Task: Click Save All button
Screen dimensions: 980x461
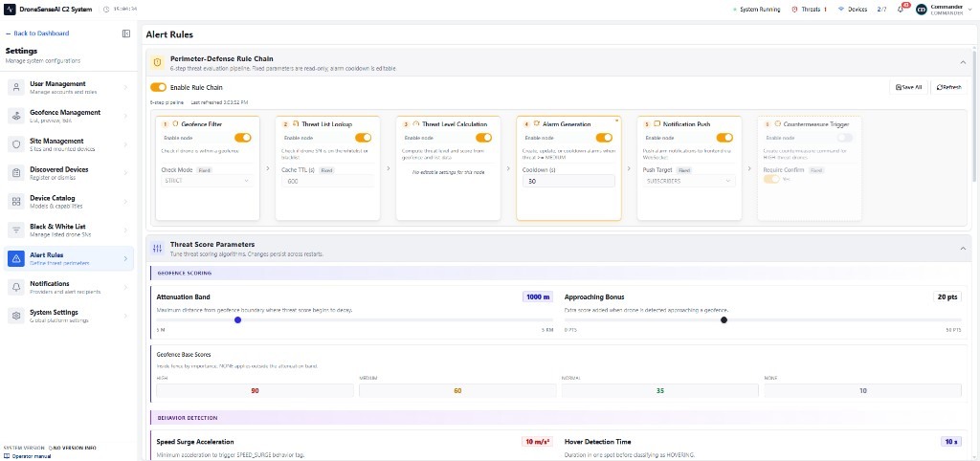Action: click(x=909, y=87)
